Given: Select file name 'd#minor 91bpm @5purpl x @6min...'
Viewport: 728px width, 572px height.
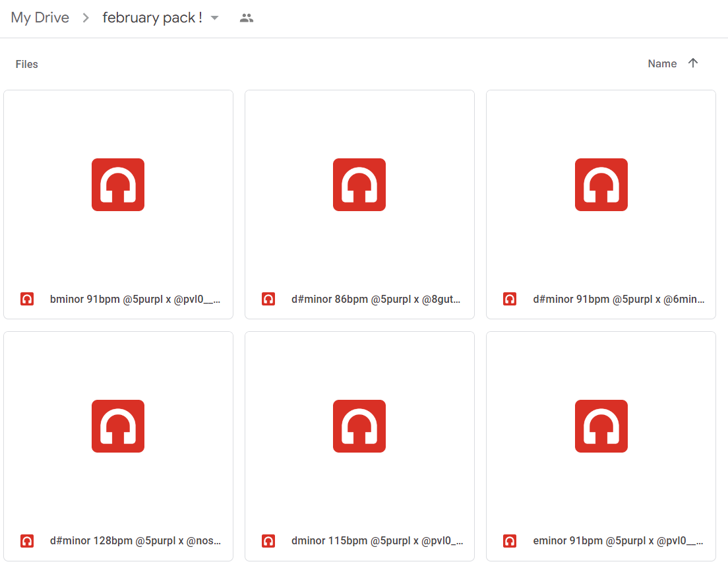Looking at the screenshot, I should (619, 300).
